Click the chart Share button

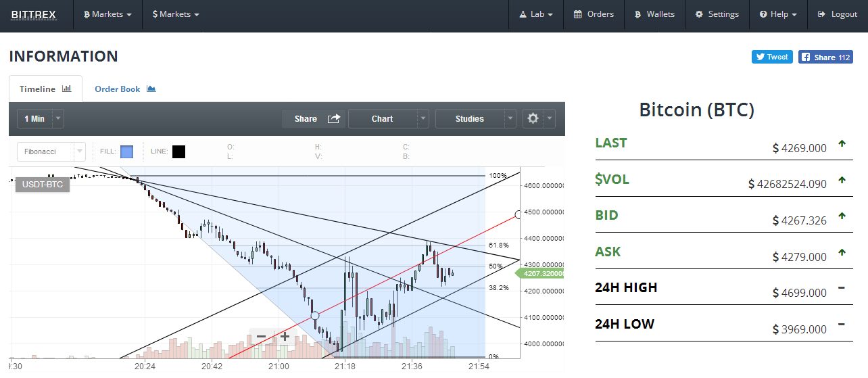point(314,119)
